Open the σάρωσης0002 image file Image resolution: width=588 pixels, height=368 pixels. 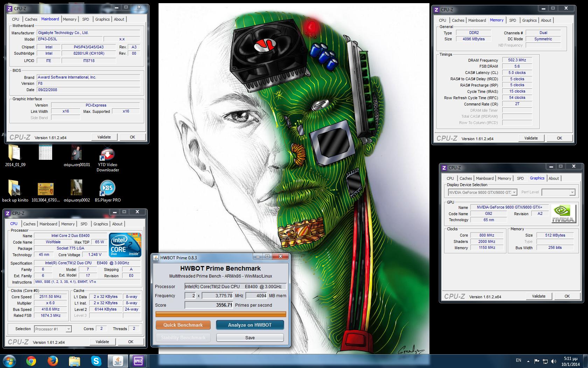pyautogui.click(x=77, y=188)
